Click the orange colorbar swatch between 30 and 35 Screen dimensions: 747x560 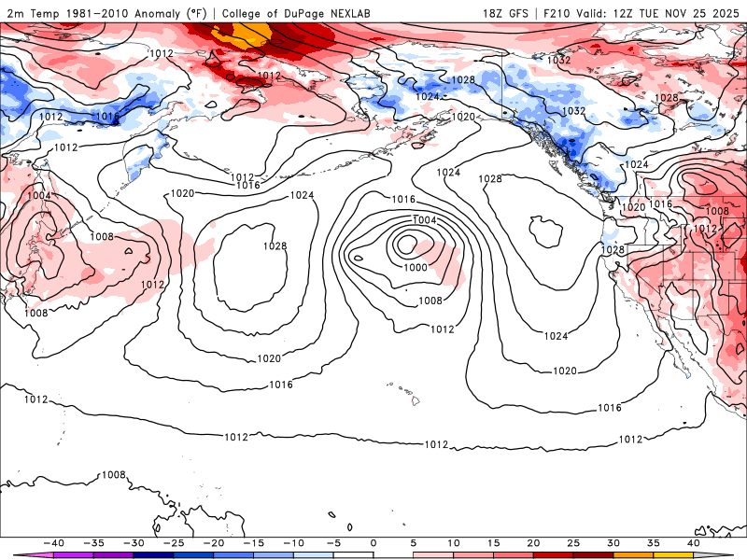[634, 555]
